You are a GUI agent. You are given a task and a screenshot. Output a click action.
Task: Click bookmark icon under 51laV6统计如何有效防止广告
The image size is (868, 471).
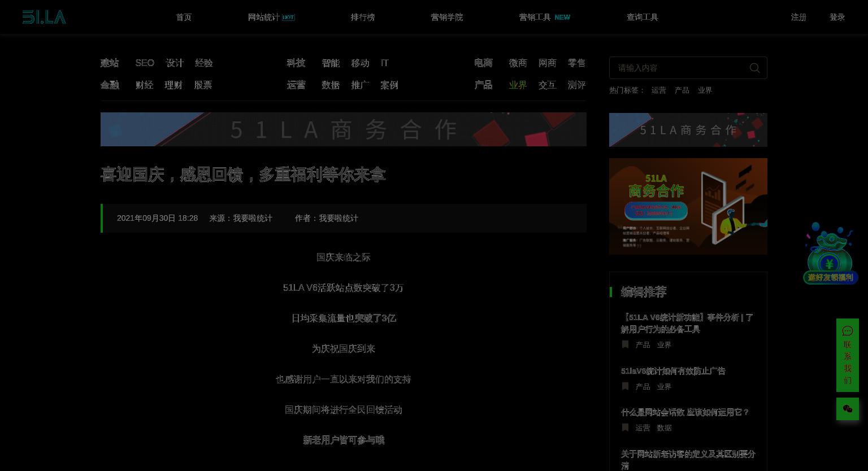625,386
